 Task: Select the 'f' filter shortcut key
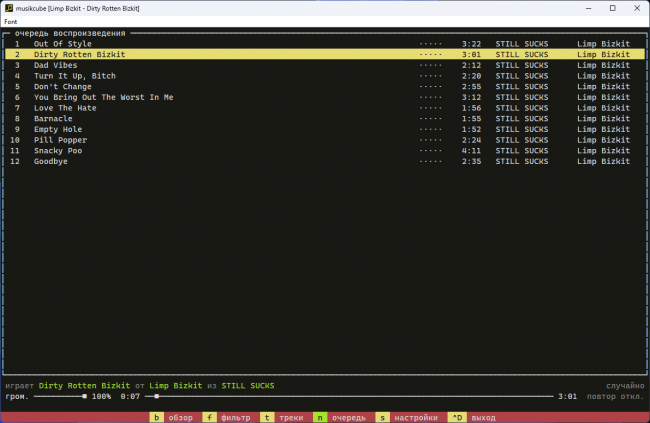click(x=209, y=418)
